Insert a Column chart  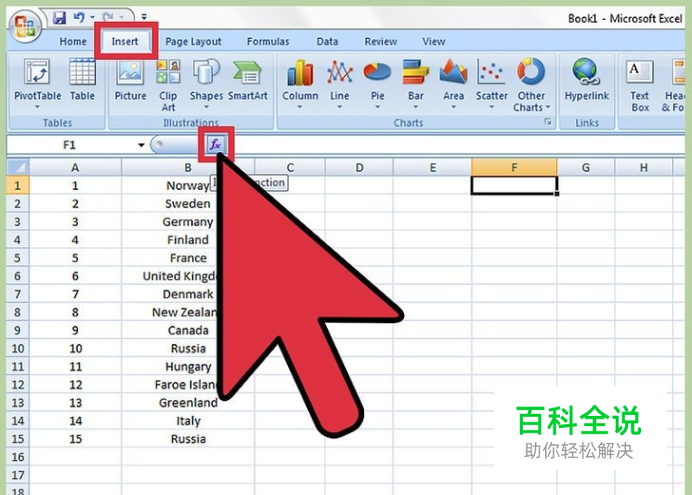tap(300, 84)
